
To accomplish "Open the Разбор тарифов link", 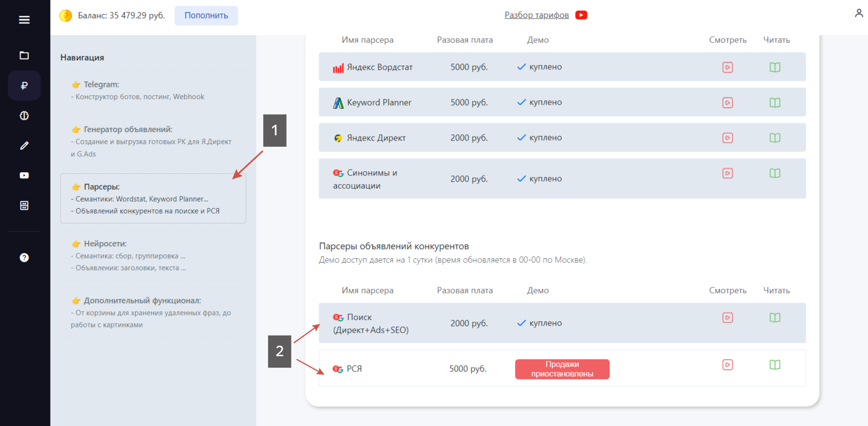I will (x=536, y=15).
